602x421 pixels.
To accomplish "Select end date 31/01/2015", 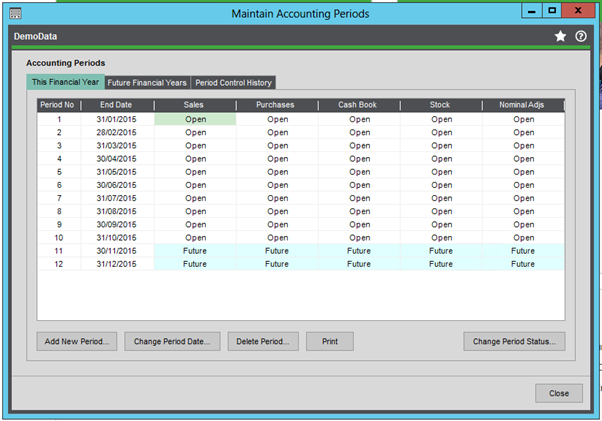I will [x=116, y=119].
